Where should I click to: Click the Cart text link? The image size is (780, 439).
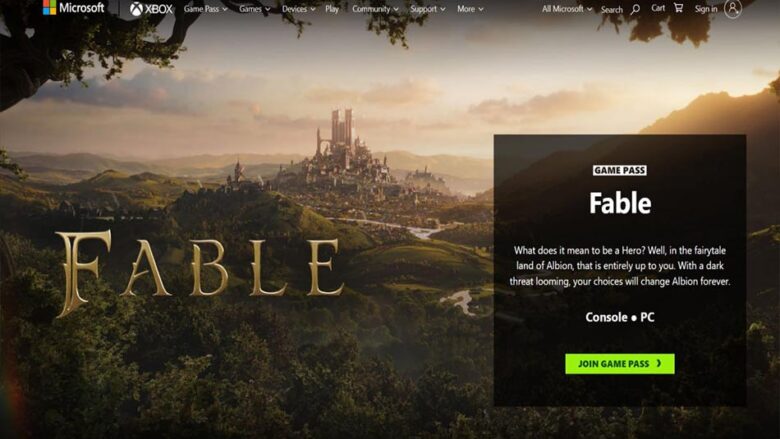point(658,8)
